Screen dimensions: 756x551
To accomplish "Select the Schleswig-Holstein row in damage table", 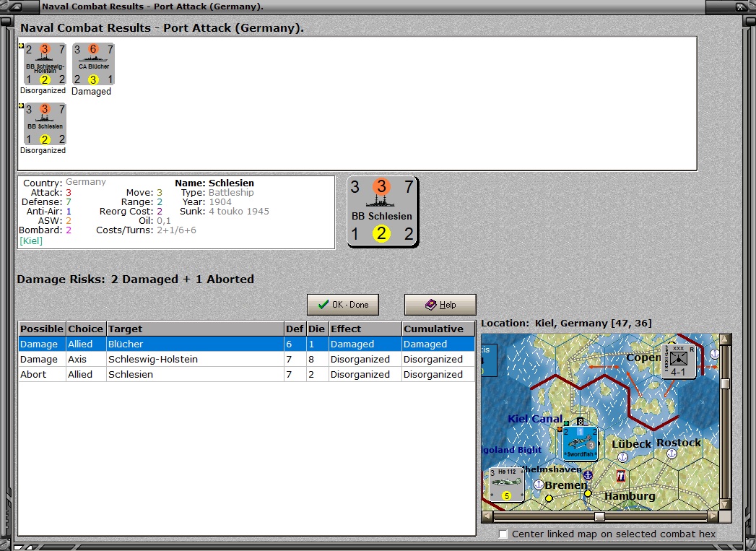I will click(246, 359).
